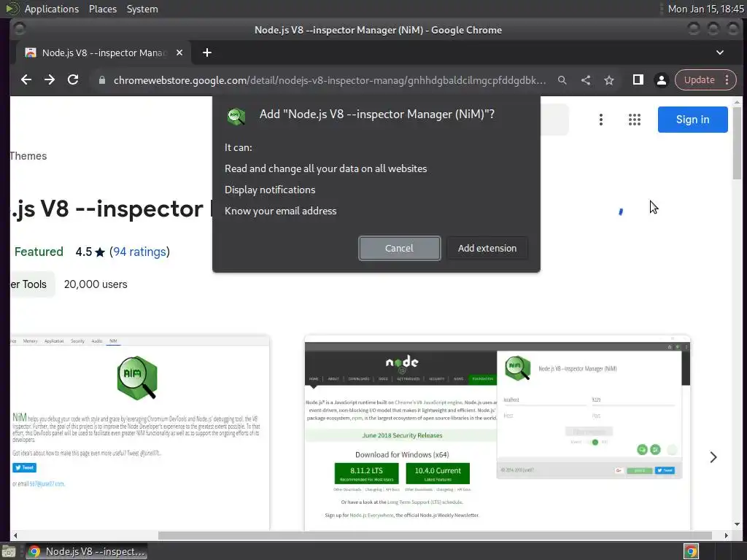Open the Places menu
The width and height of the screenshot is (747, 560).
102,9
